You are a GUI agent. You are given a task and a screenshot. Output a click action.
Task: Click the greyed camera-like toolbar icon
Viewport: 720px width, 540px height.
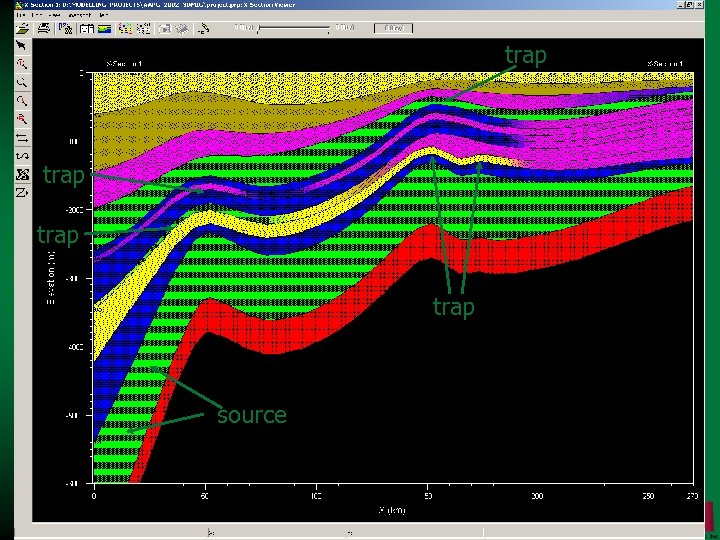click(x=165, y=28)
